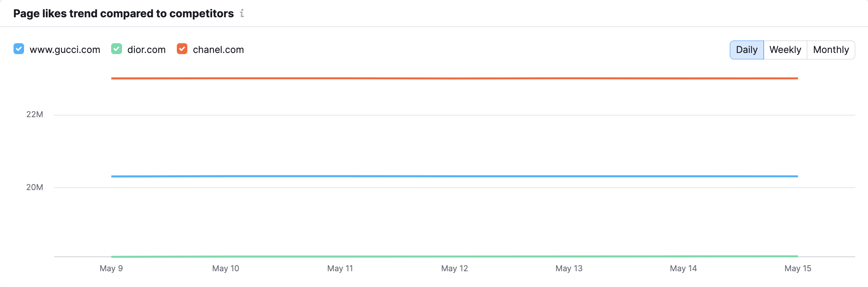Click the info icon beside chart title

(x=242, y=14)
